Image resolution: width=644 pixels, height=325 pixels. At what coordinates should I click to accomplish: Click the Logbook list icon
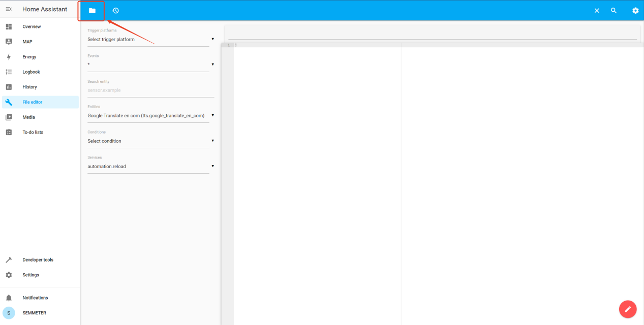[x=9, y=72]
